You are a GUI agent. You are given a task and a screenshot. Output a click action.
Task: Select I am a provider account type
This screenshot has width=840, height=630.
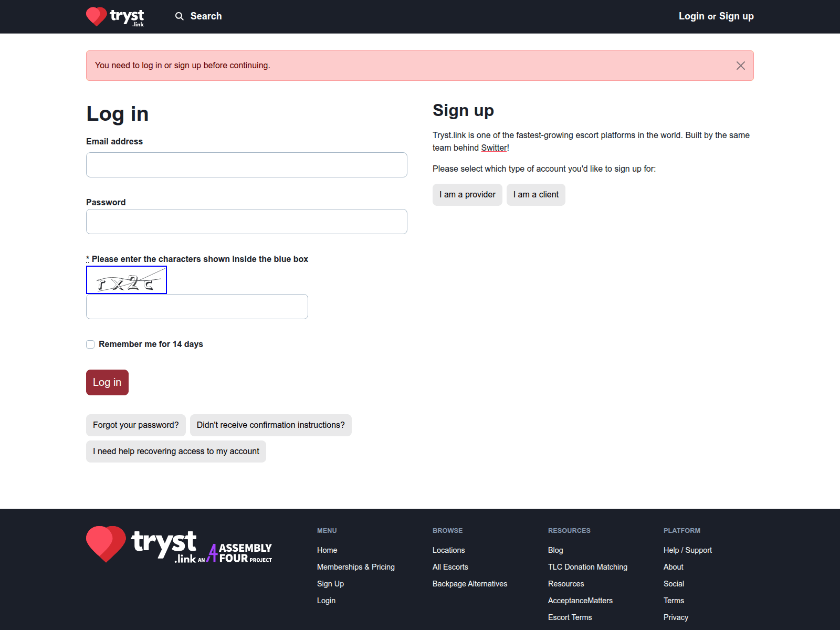467,194
